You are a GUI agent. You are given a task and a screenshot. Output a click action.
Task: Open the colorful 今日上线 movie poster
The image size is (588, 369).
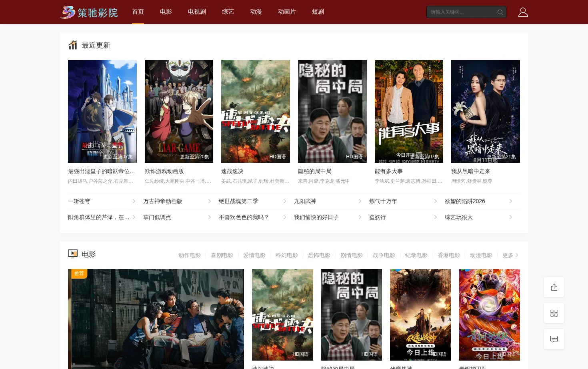[490, 315]
